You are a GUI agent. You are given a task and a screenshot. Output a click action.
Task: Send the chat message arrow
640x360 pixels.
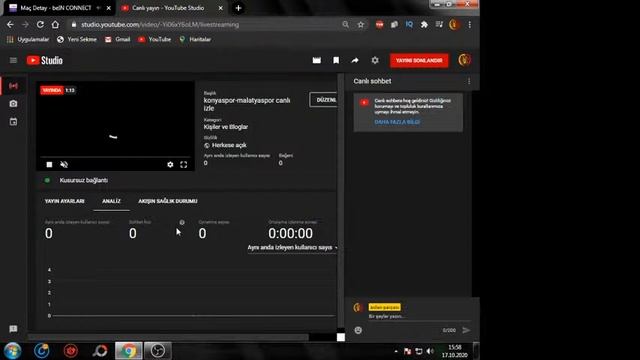(466, 330)
